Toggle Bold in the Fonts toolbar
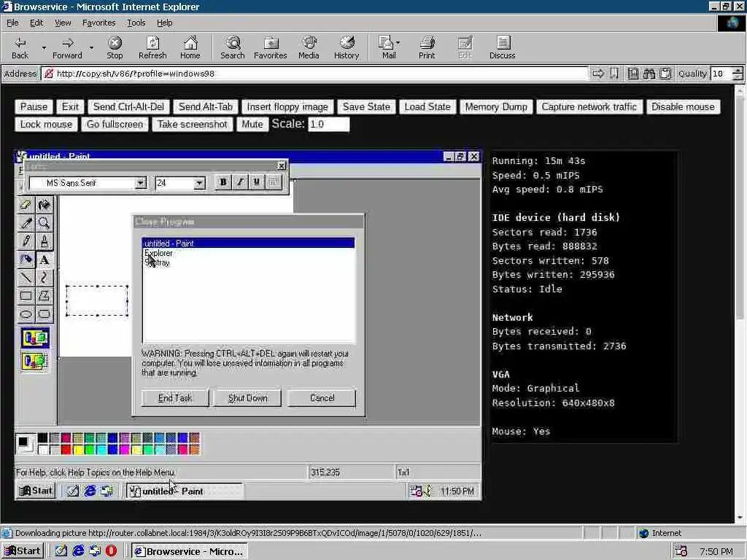The height and width of the screenshot is (560, 747). coord(223,182)
